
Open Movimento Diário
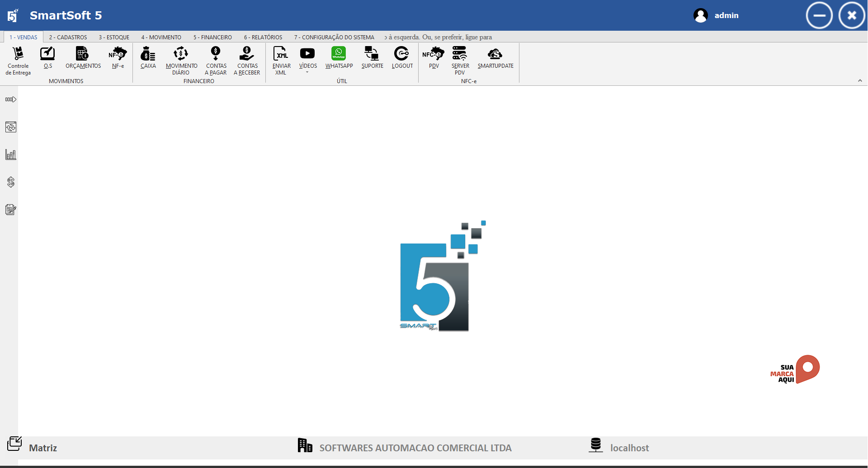click(181, 61)
